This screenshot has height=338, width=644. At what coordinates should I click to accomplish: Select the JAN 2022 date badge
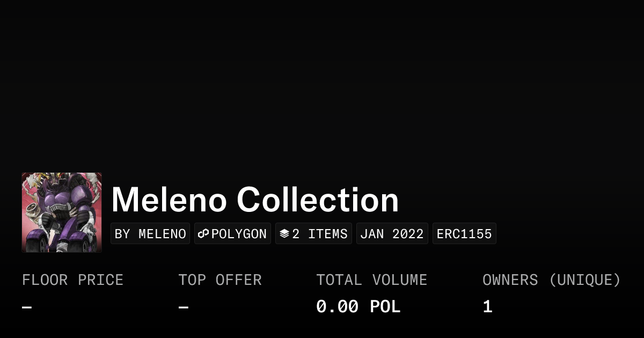pos(392,234)
